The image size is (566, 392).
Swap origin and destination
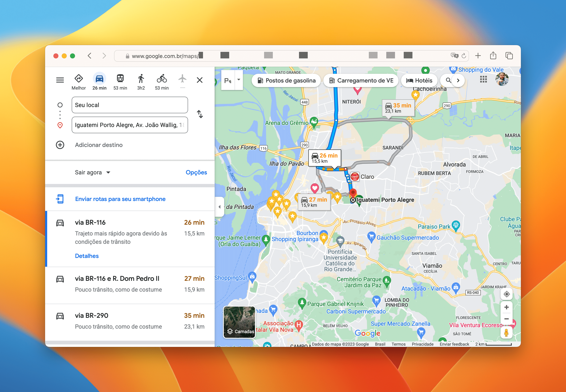[x=200, y=114]
